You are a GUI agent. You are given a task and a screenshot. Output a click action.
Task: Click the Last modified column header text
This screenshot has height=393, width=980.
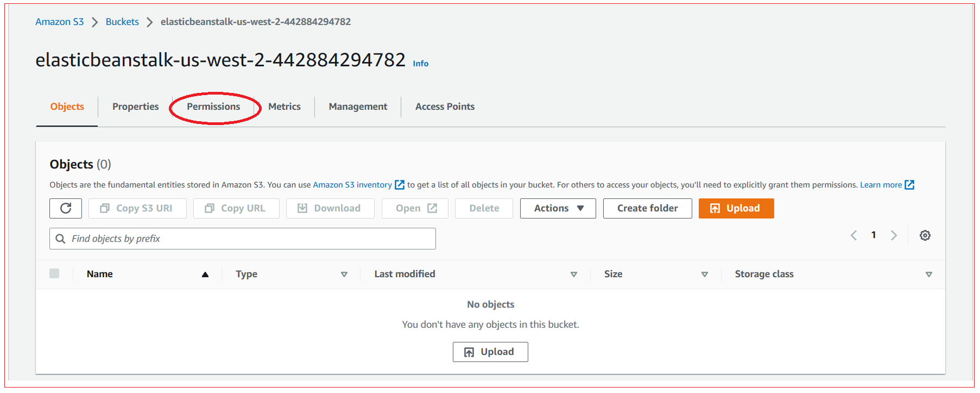point(404,274)
